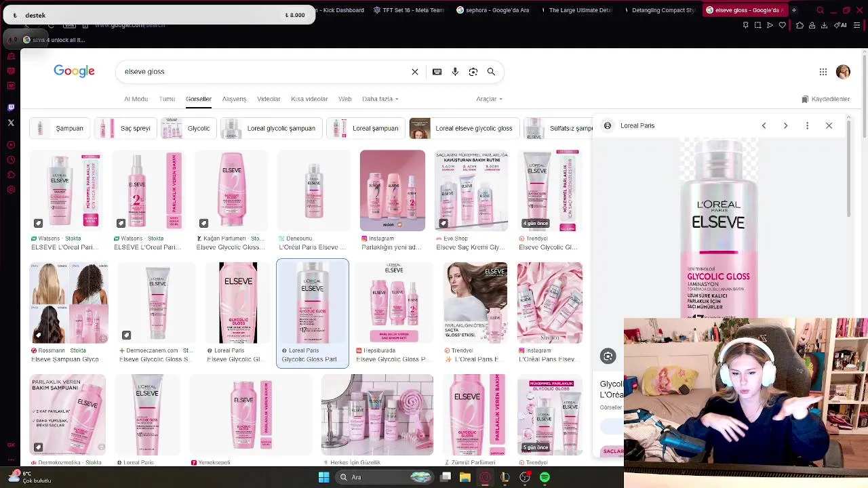
Task: Click the elseve gloss search field
Action: [264, 71]
